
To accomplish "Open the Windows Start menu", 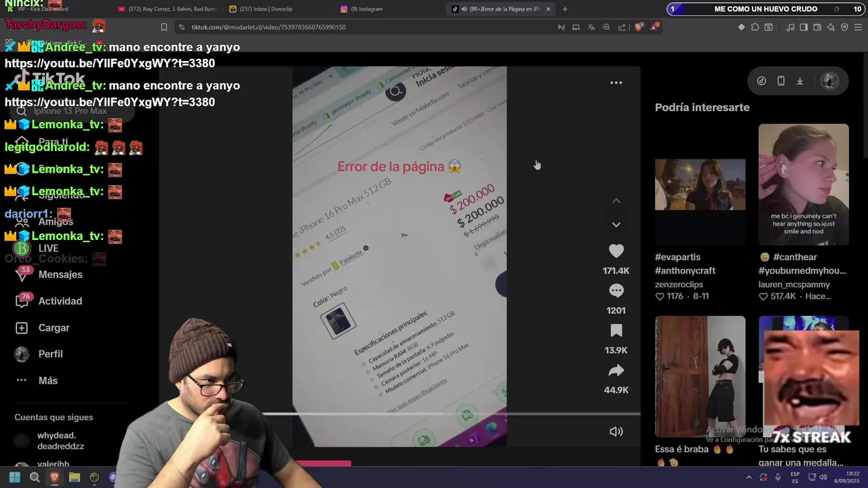I will 14,477.
